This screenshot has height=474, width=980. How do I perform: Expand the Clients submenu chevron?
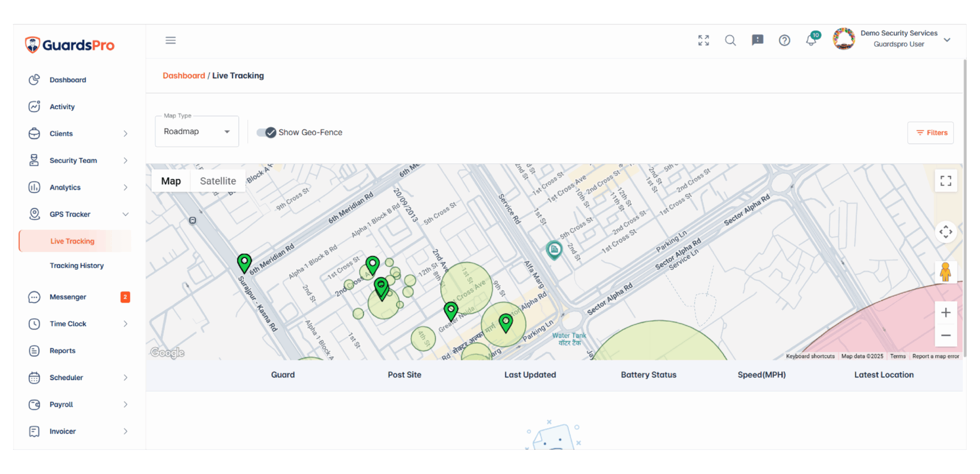[x=125, y=134]
